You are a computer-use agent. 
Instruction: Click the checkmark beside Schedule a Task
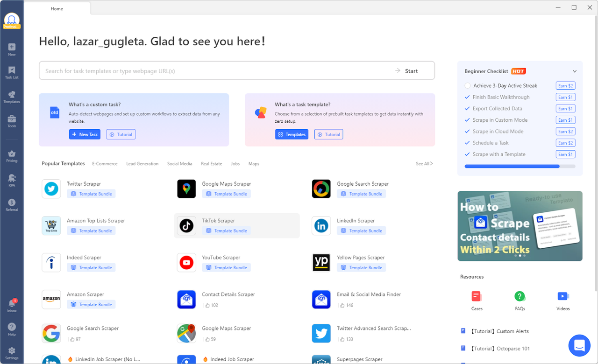468,143
